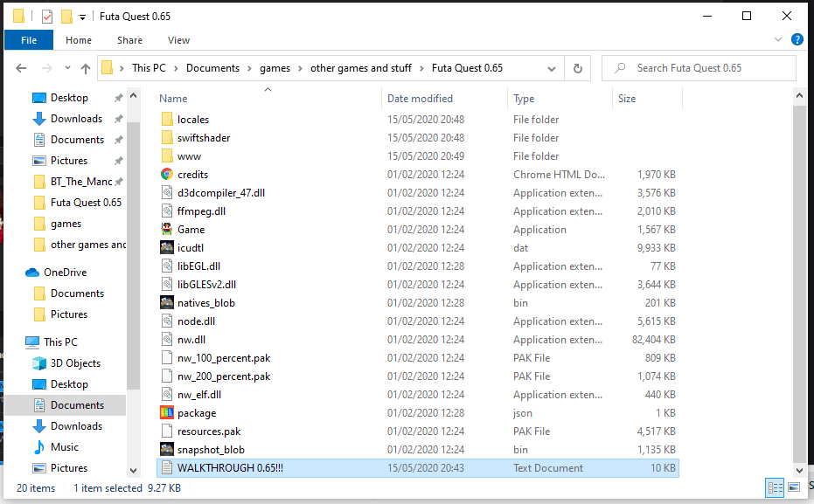Select libEGL.dll file name

coord(198,266)
